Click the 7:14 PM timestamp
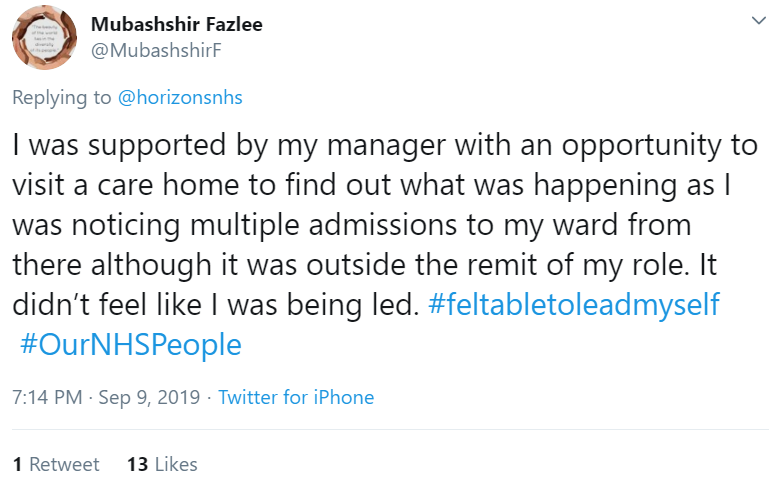784x485 pixels. pos(47,397)
